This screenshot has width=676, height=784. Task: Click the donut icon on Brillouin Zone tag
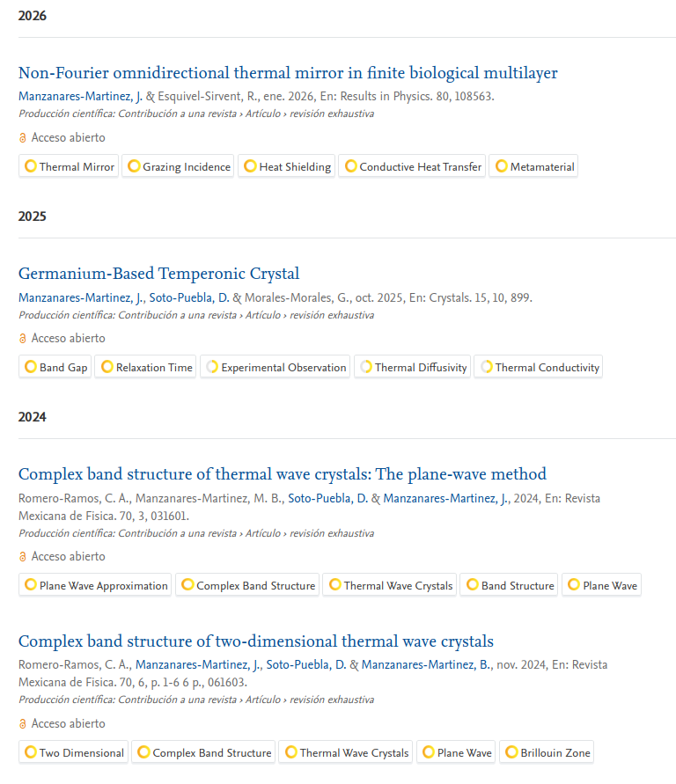511,752
